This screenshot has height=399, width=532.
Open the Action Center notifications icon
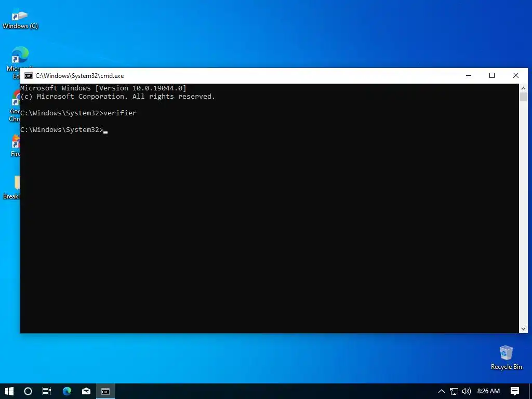(515, 391)
